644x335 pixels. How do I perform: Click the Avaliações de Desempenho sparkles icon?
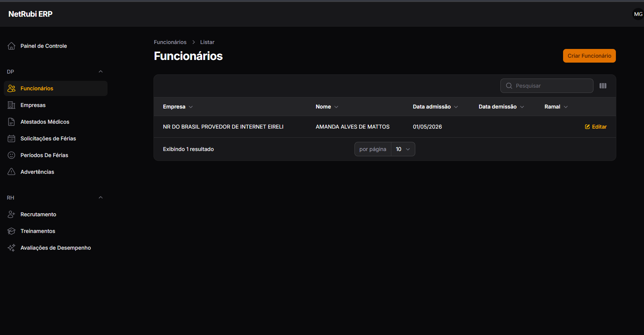11,248
